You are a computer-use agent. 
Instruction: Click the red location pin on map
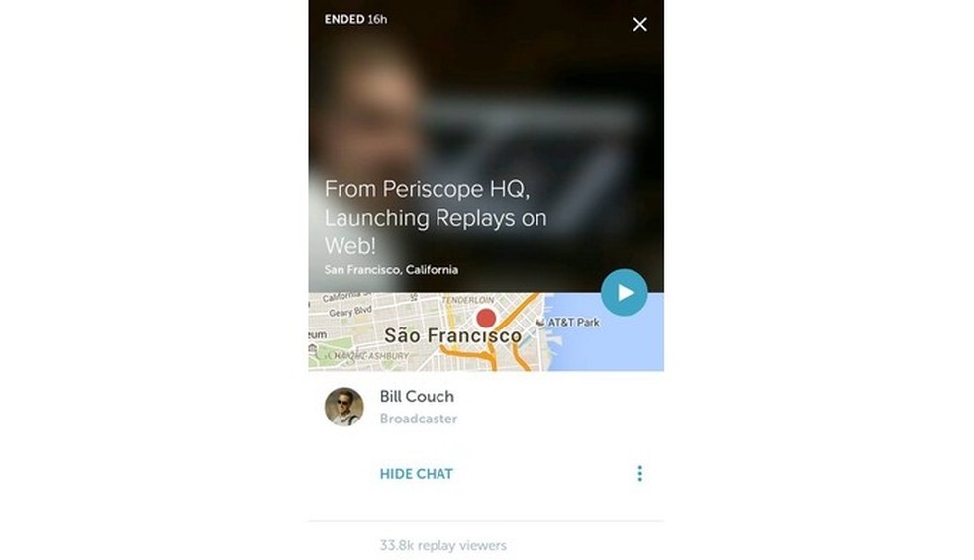coord(486,319)
